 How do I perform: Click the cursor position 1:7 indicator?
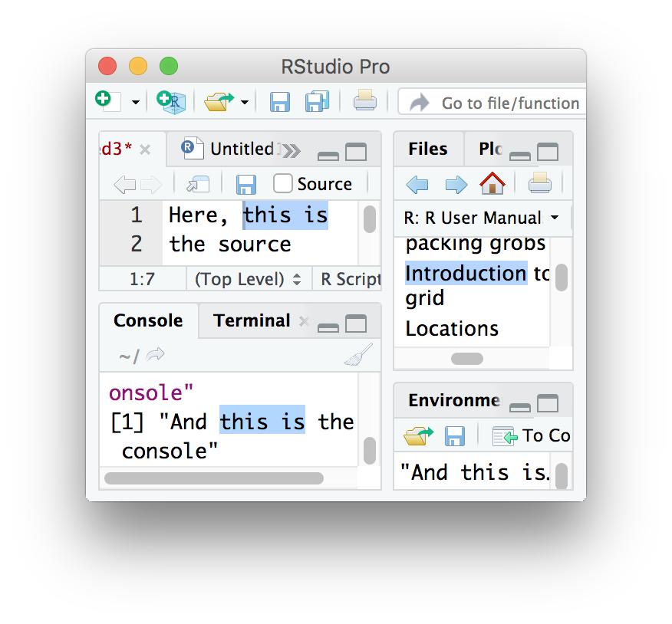pyautogui.click(x=142, y=279)
